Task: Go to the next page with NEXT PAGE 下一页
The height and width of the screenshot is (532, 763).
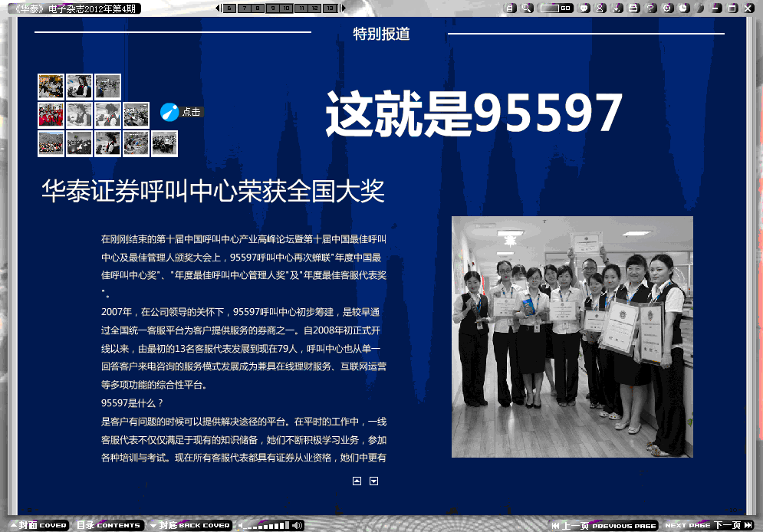Action: point(711,525)
